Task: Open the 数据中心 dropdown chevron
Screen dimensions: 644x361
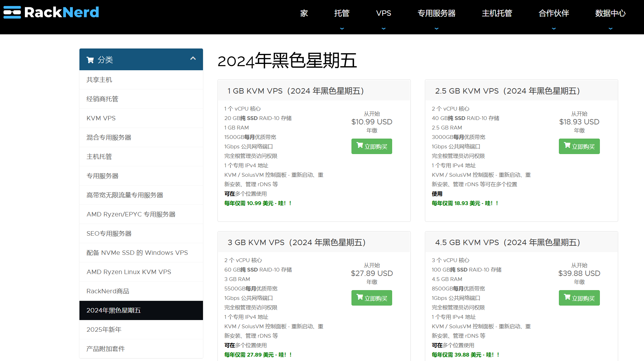Action: pyautogui.click(x=610, y=28)
